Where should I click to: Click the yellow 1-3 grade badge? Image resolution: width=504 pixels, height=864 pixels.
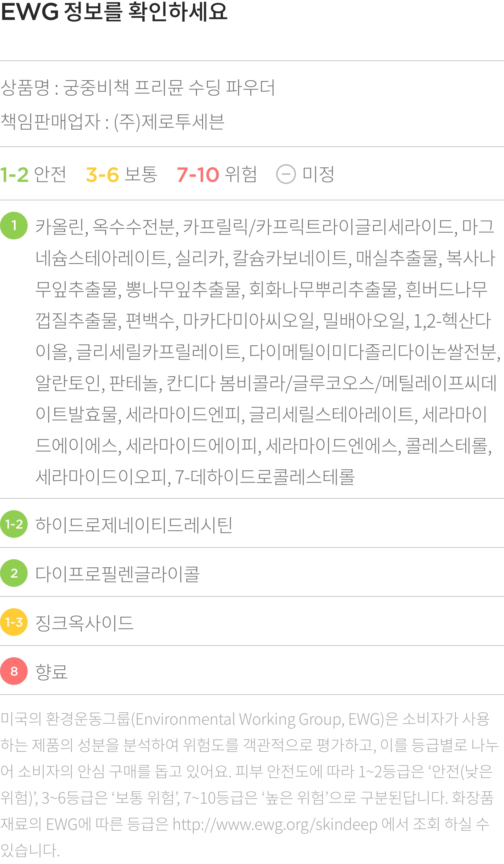14,622
